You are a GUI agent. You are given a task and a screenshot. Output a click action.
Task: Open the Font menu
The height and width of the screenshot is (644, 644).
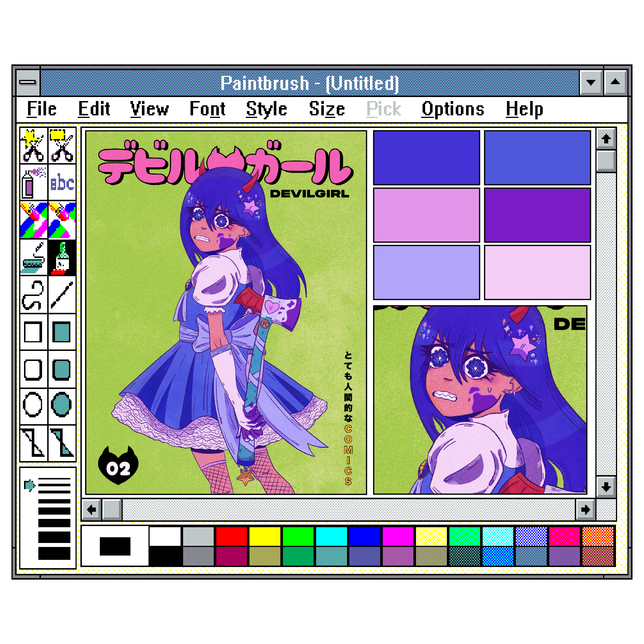(207, 108)
